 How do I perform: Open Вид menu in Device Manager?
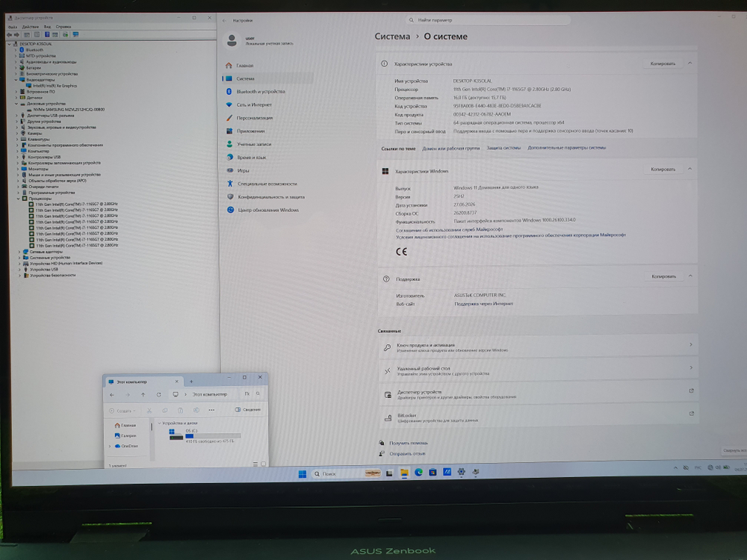pyautogui.click(x=48, y=27)
